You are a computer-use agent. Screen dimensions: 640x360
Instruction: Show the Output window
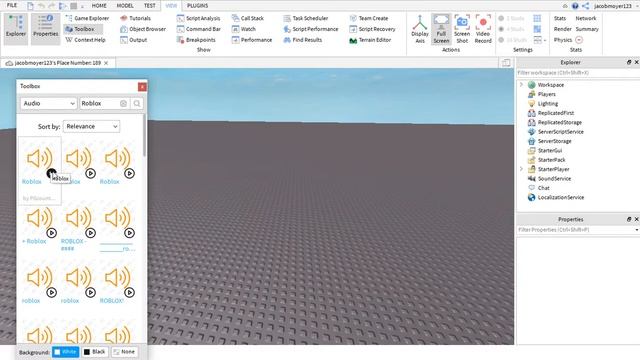tap(134, 40)
